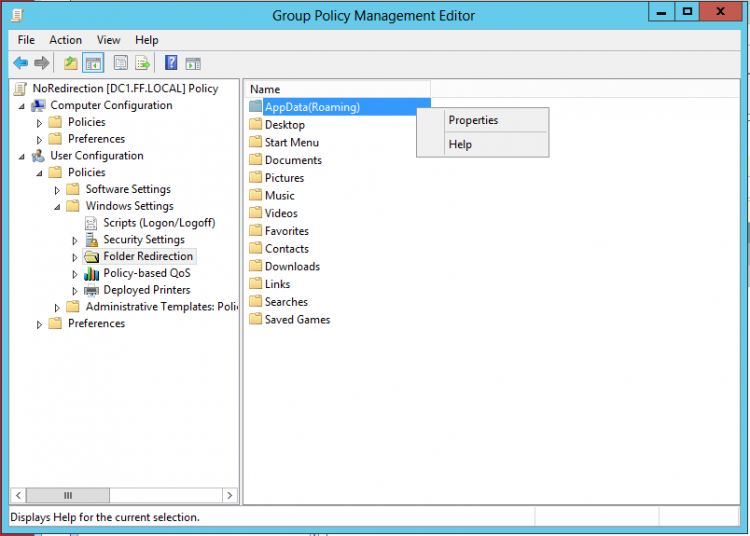The width and height of the screenshot is (750, 536).
Task: Collapse the Windows Settings node
Action: (x=57, y=207)
